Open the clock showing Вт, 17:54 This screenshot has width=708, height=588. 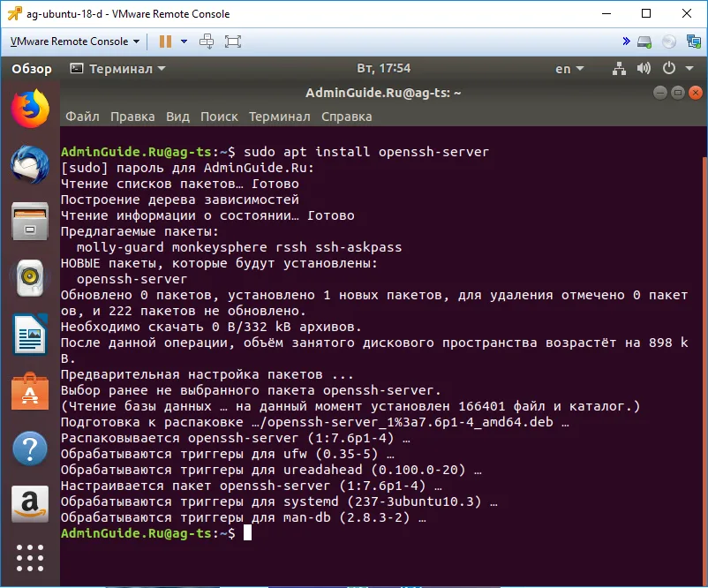[383, 68]
